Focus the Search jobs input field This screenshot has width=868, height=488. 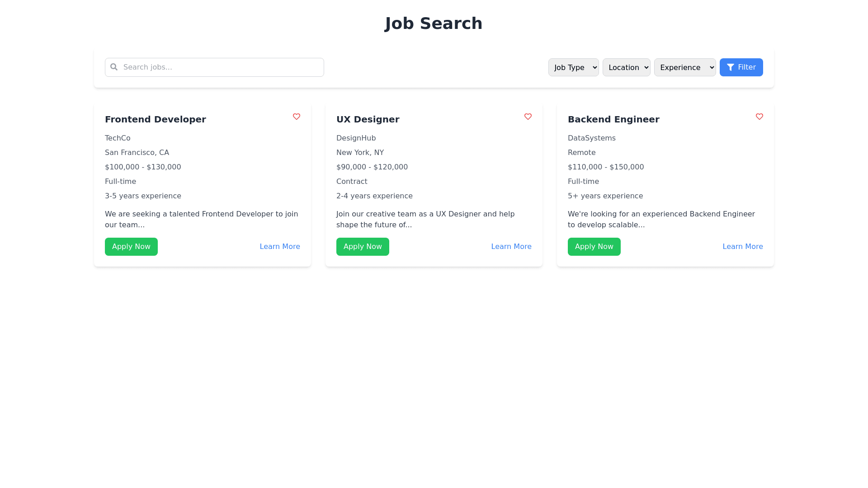222,67
